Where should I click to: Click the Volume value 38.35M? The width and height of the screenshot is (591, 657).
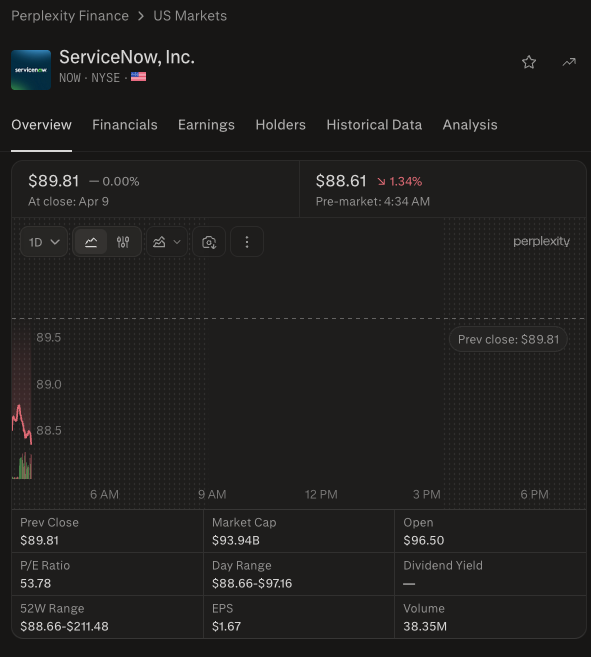pyautogui.click(x=425, y=626)
